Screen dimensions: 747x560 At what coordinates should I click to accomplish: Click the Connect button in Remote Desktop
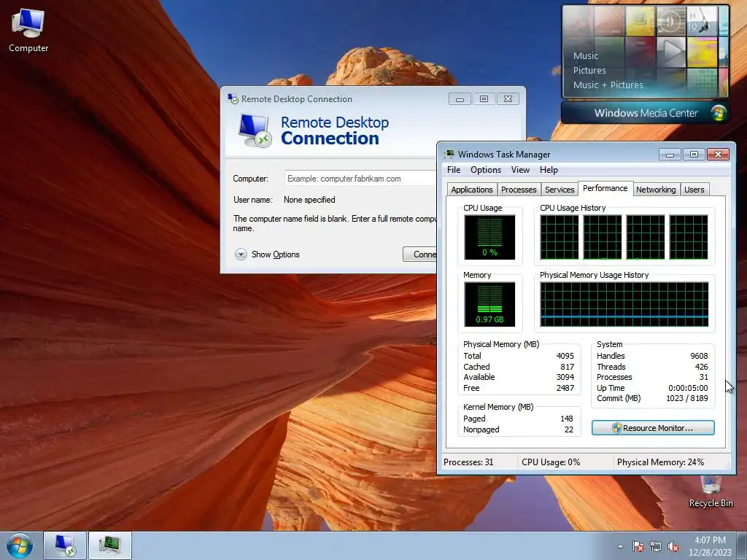click(x=419, y=254)
